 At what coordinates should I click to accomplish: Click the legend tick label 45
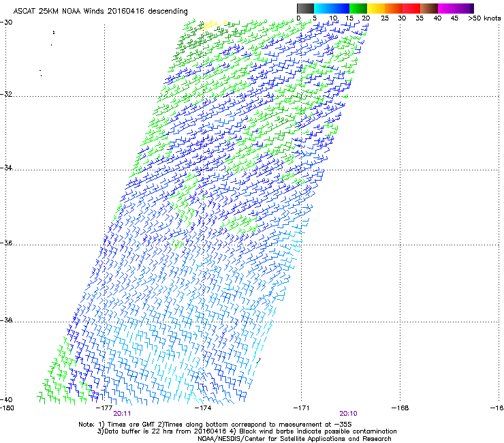pos(454,18)
